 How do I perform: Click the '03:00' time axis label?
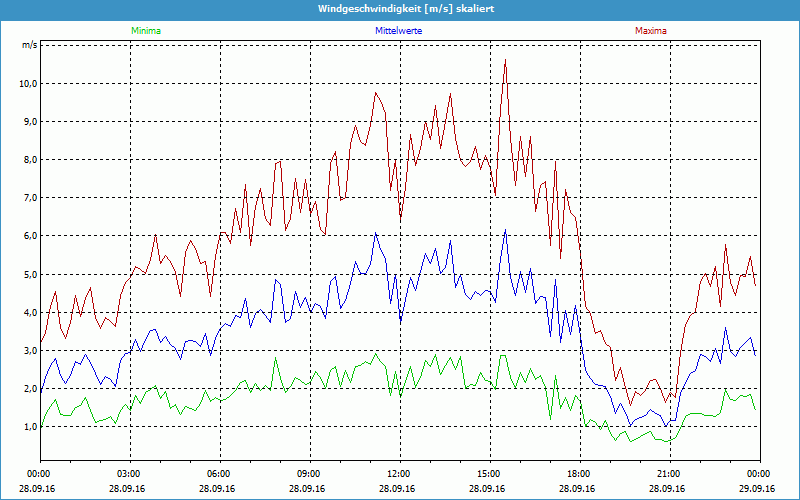(127, 474)
